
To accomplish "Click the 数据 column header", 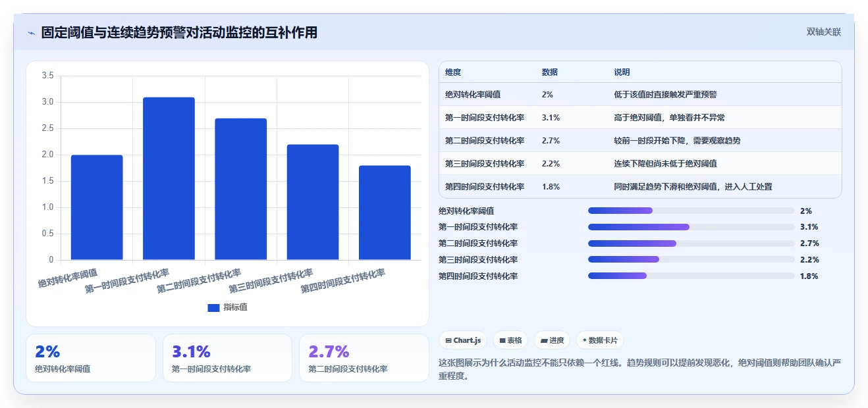I will 550,72.
